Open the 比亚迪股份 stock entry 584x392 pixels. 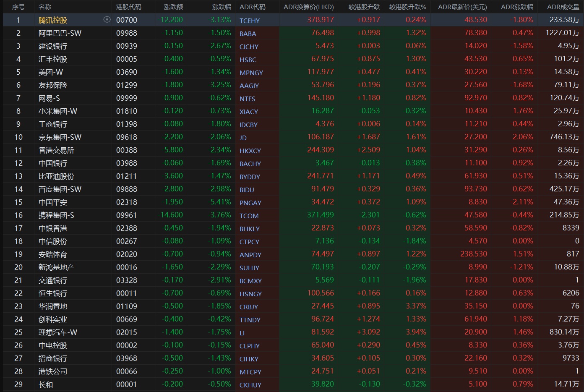[x=56, y=176]
